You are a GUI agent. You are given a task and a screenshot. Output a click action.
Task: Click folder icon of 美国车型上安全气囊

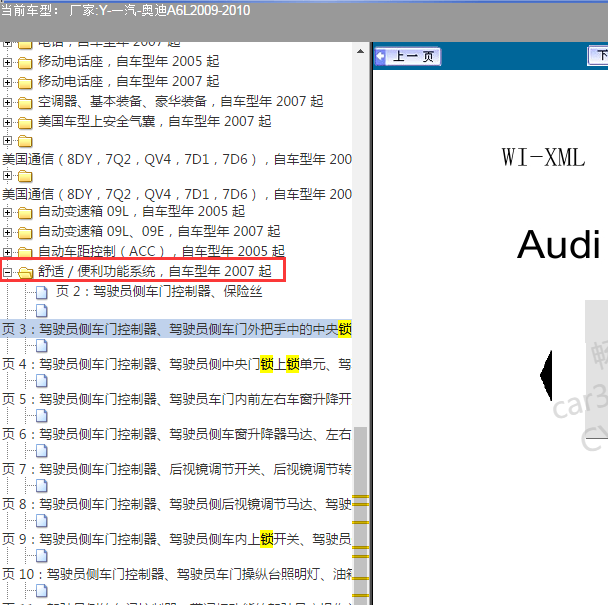point(25,123)
